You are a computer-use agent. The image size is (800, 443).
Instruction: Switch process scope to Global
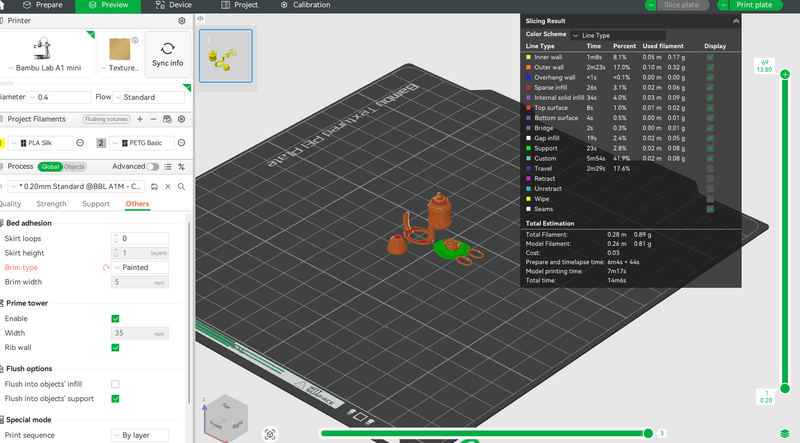click(x=50, y=167)
